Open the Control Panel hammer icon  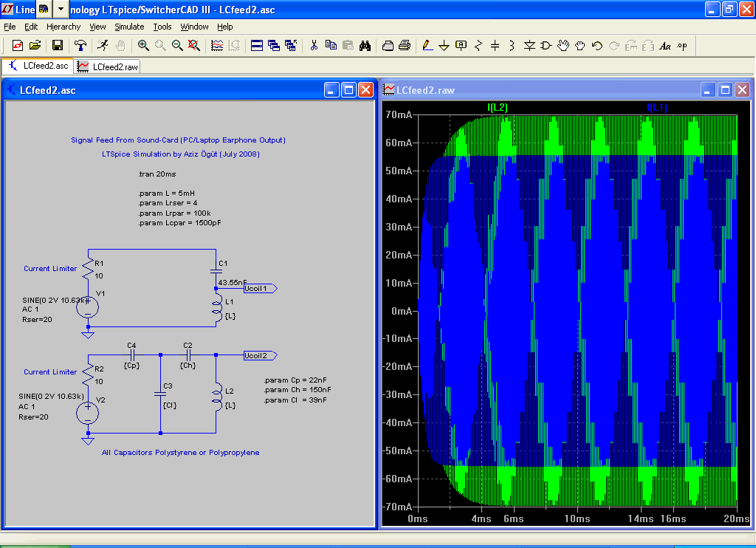tap(80, 45)
